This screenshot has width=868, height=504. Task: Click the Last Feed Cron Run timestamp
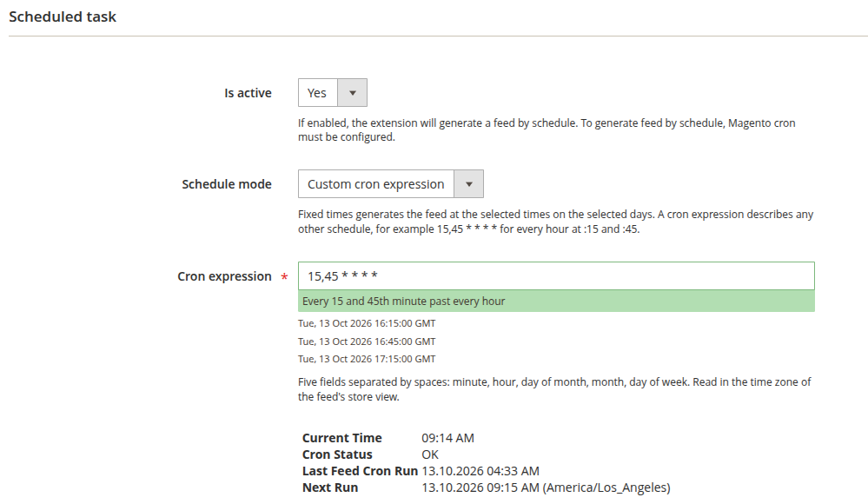[x=480, y=471]
